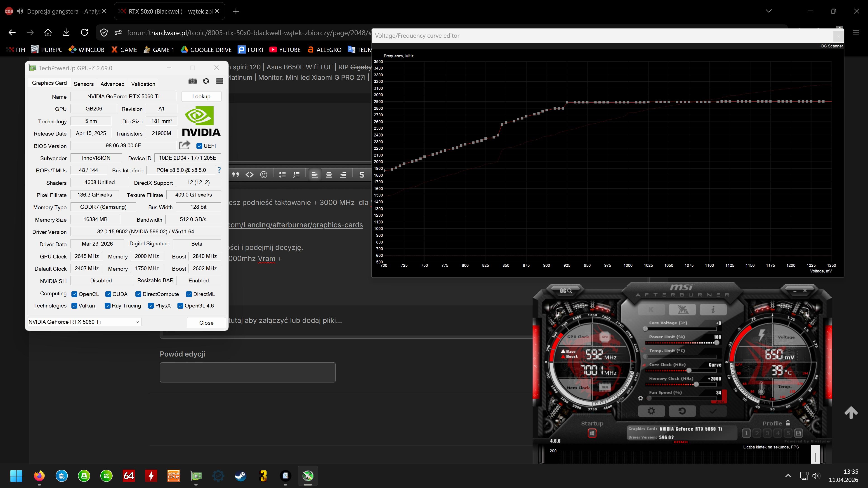Open the Advanced tab in GPU-Z
This screenshot has width=868, height=488.
point(112,84)
